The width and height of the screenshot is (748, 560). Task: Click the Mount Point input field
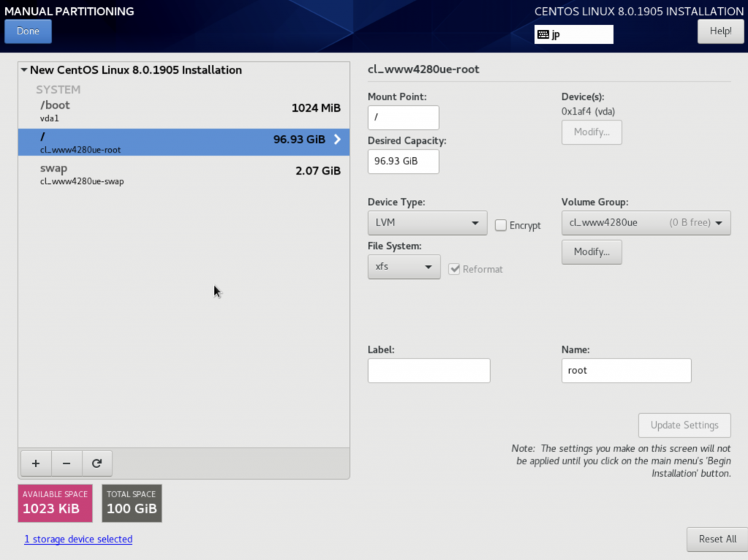point(403,118)
